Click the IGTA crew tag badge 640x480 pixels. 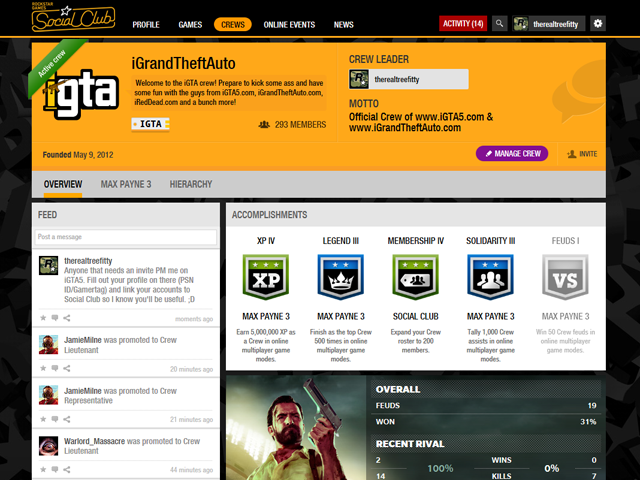click(x=150, y=124)
